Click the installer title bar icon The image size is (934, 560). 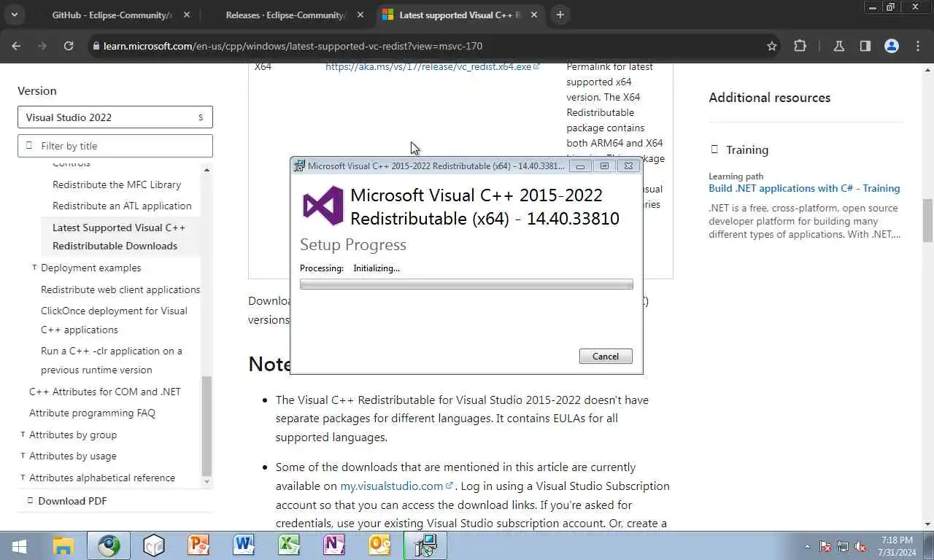pyautogui.click(x=299, y=166)
